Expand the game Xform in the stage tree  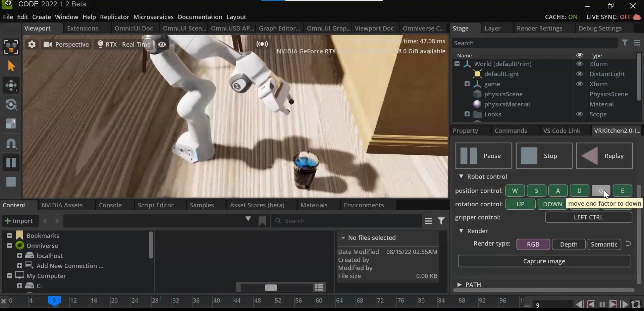[x=467, y=84]
